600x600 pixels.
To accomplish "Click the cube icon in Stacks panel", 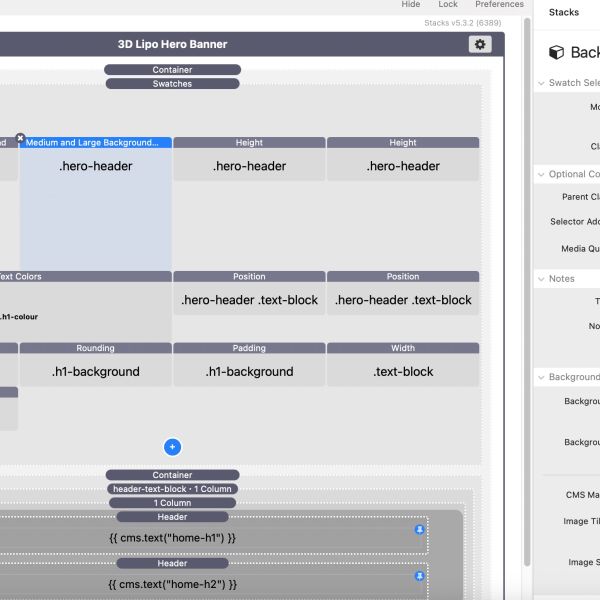I will (x=556, y=52).
